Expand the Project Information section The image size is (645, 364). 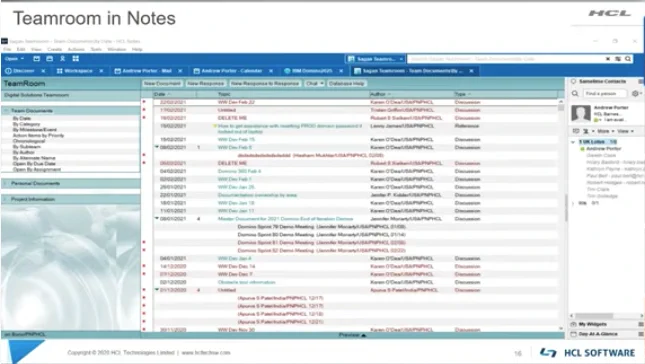[x=6, y=199]
